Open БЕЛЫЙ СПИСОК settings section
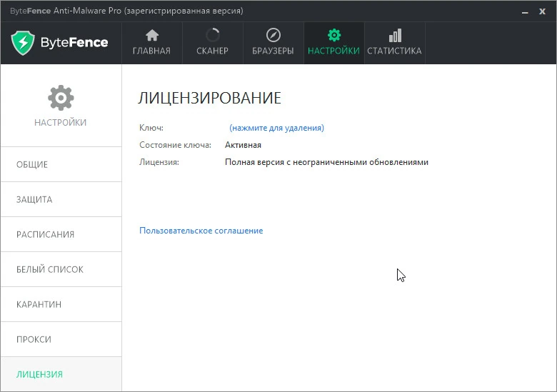Screen dimensions: 557x392 (x=61, y=269)
